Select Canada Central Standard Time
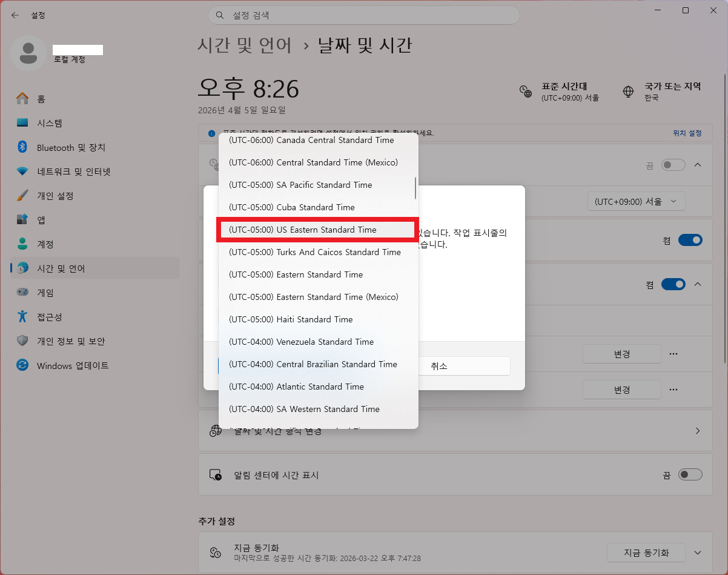 coord(317,140)
